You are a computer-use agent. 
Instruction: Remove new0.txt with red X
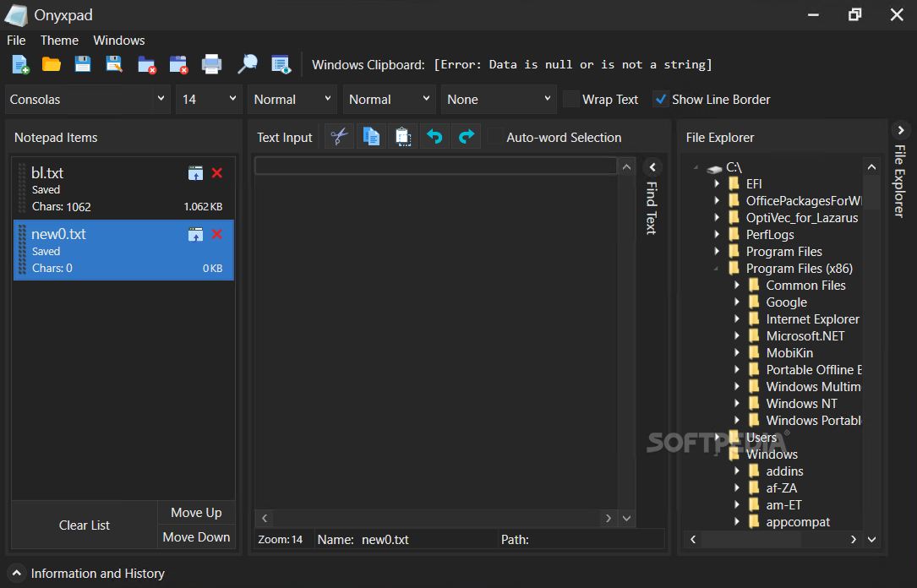click(x=217, y=234)
